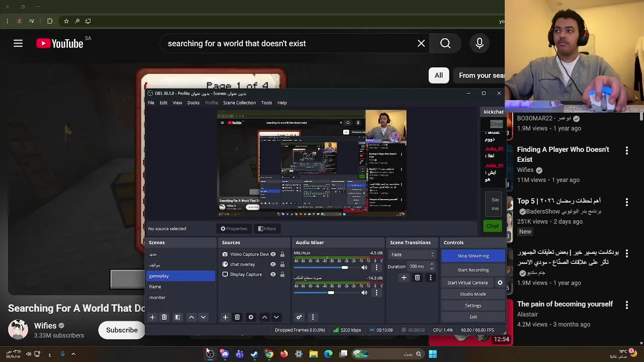Open the OBS Docks menu

click(x=194, y=103)
